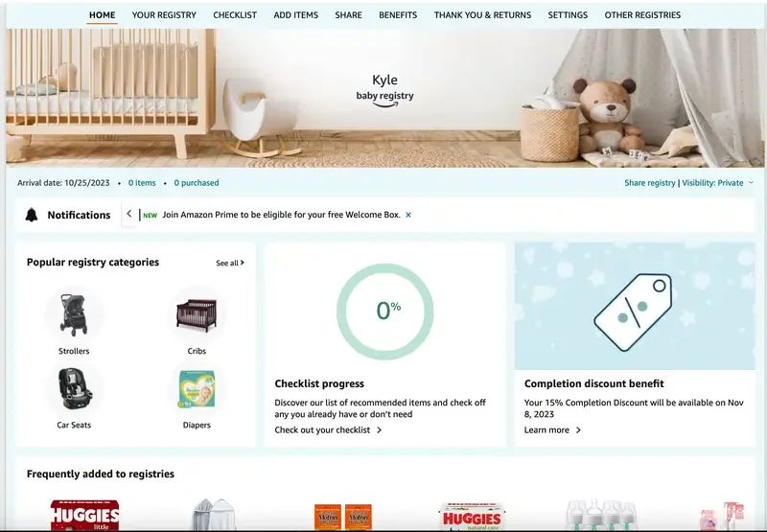The height and width of the screenshot is (532, 767).
Task: Open the Settings tab
Action: point(568,15)
